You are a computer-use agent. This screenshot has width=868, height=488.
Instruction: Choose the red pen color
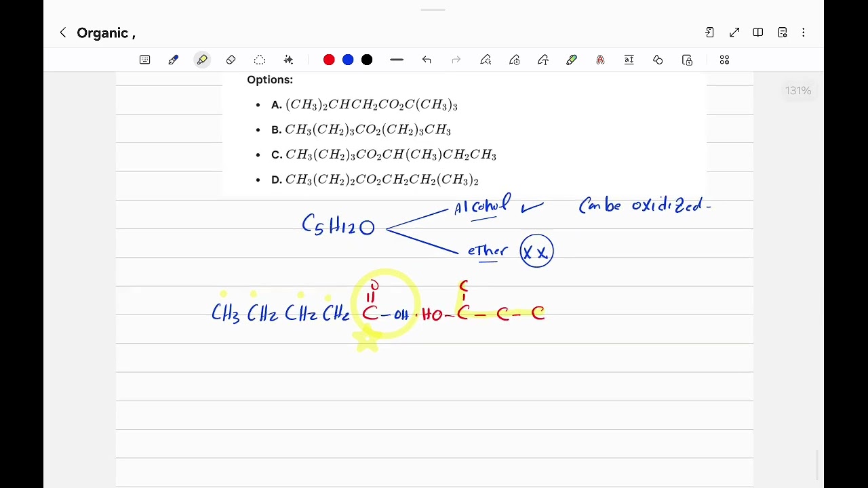329,60
